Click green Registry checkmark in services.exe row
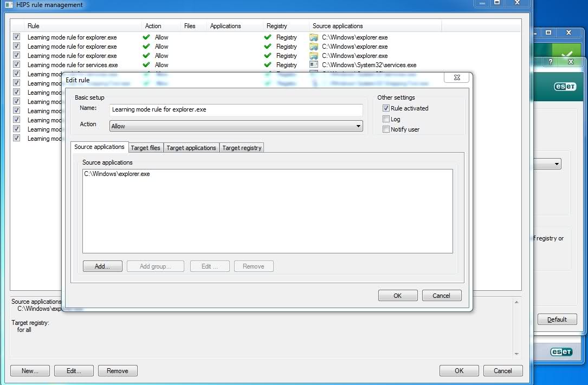 click(267, 65)
